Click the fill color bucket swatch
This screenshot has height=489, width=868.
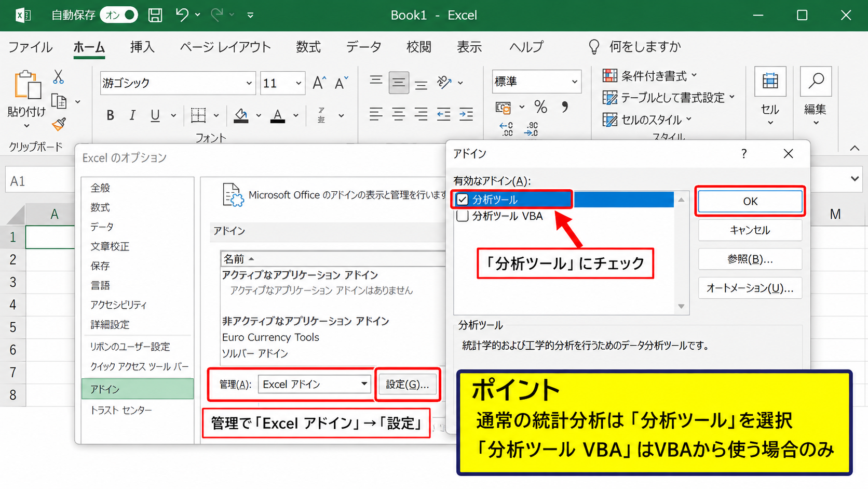[241, 115]
